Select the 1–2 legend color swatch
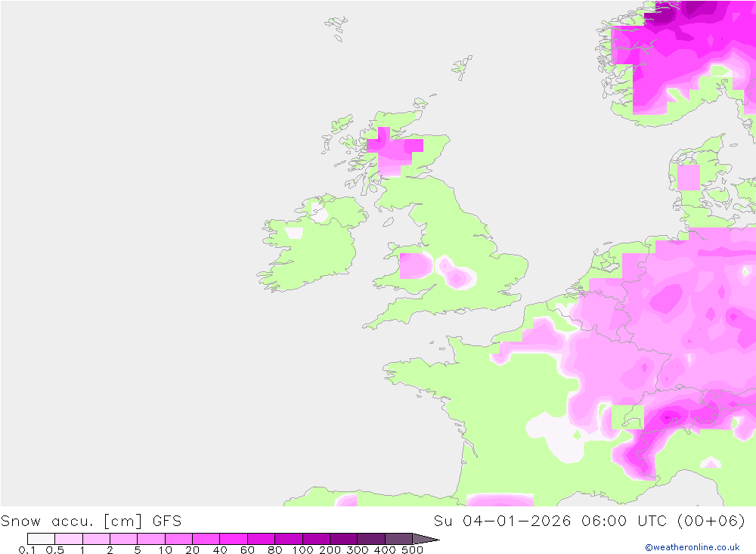Image resolution: width=756 pixels, height=554 pixels. [x=96, y=539]
